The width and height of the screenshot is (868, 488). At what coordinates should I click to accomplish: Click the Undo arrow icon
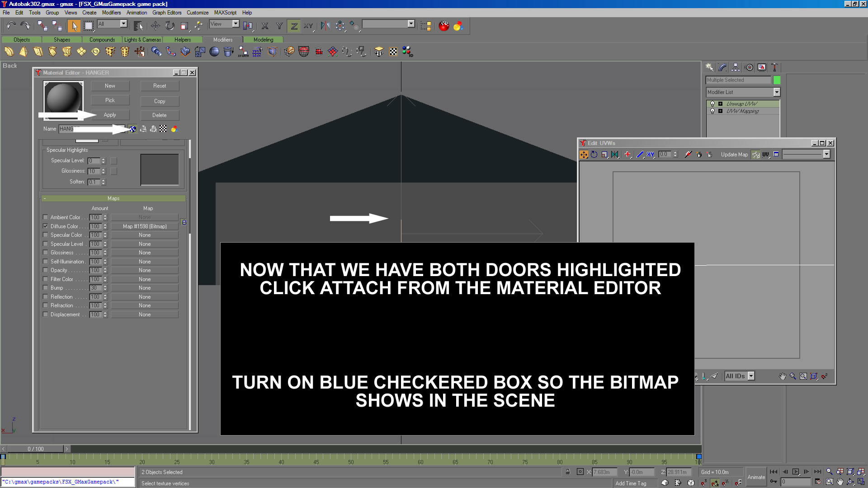[11, 26]
